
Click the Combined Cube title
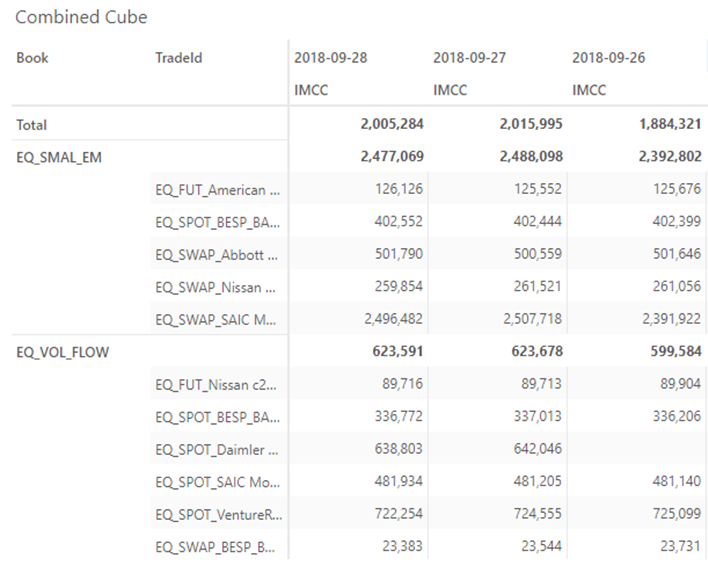pyautogui.click(x=81, y=17)
